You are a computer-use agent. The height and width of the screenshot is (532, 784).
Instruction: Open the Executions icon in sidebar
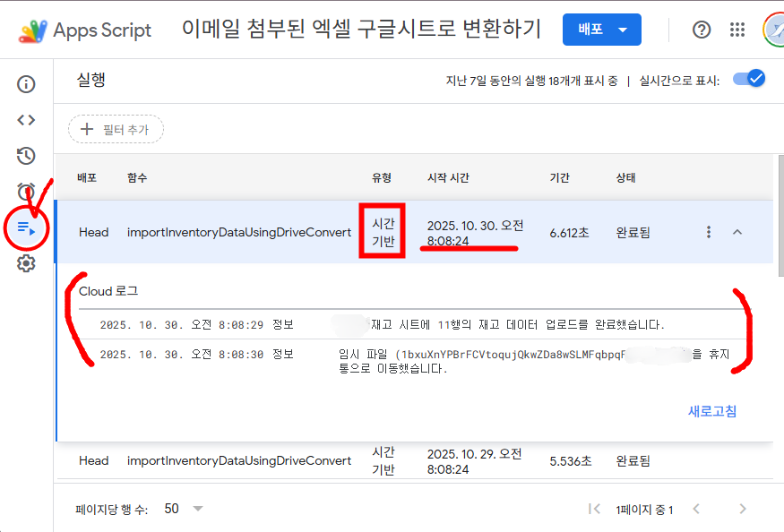click(26, 228)
